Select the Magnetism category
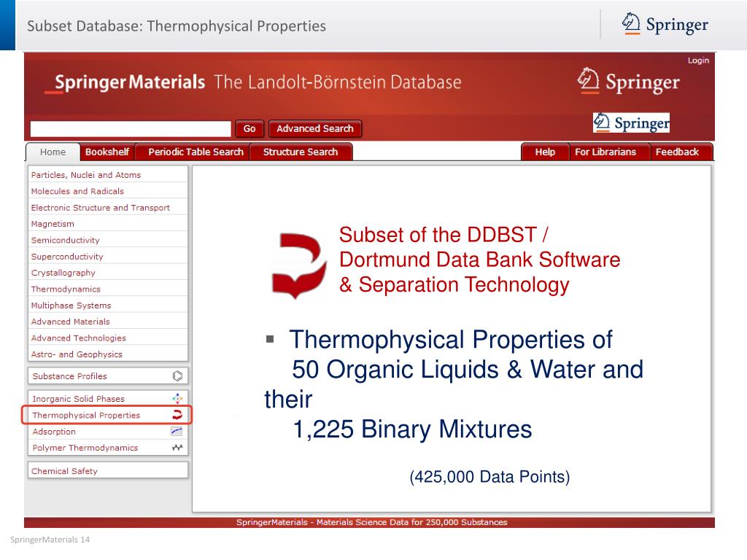 [108, 224]
